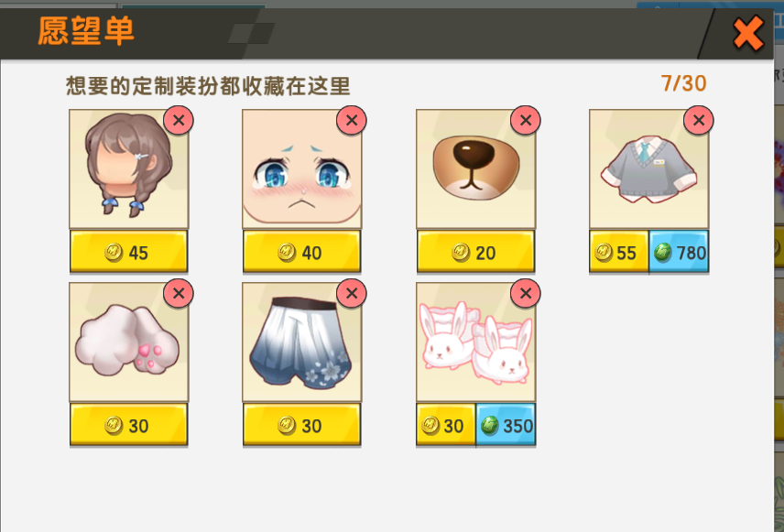Buy braided hair for 45 coins
The image size is (784, 532).
[x=128, y=252]
